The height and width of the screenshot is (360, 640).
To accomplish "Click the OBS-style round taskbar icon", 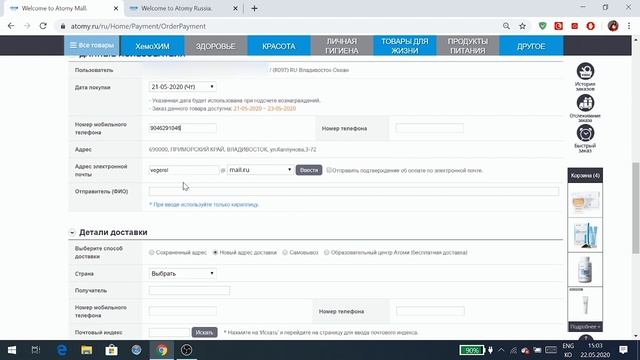I will (187, 350).
